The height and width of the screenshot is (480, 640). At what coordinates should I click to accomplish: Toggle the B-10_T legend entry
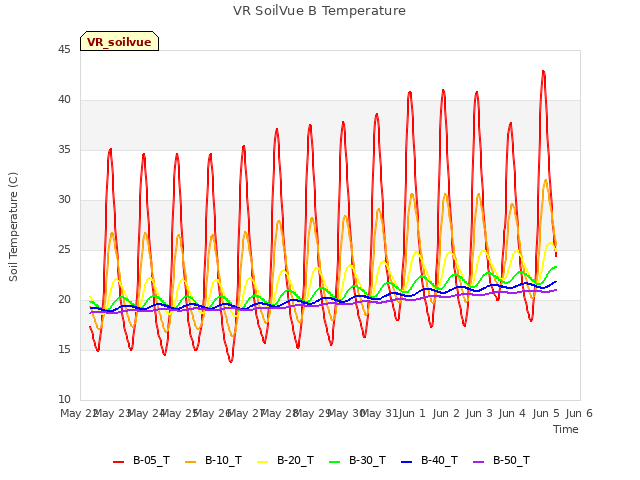point(213,460)
